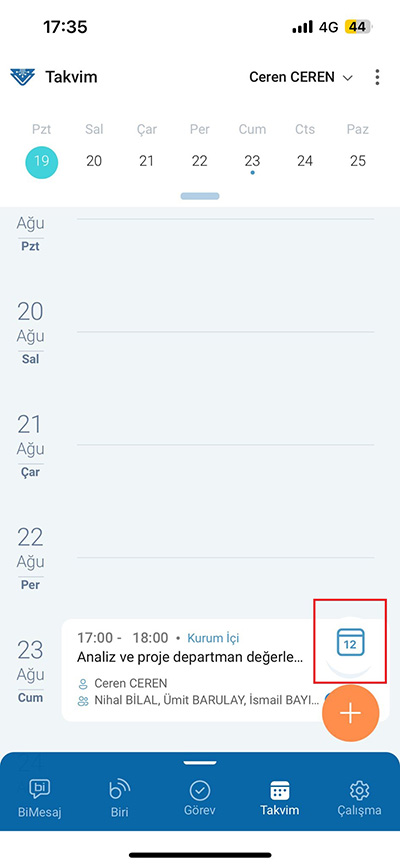
Task: Open the Görev tasks checkmark icon
Action: [200, 791]
